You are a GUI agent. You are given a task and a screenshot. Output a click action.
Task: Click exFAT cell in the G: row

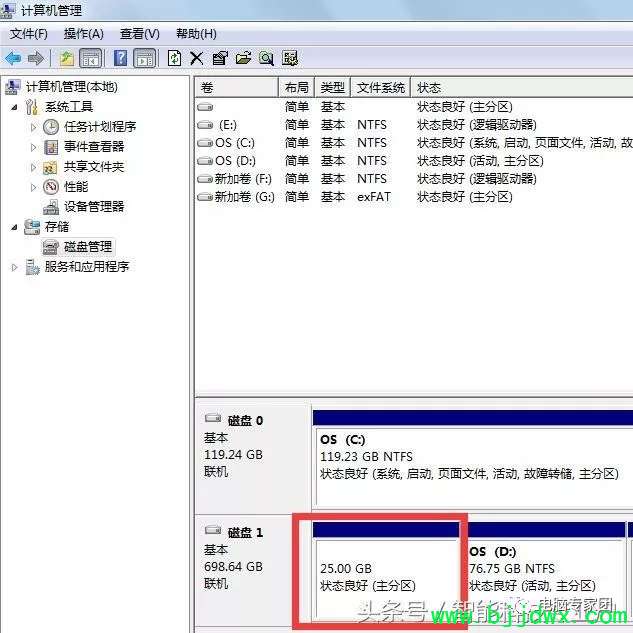click(374, 197)
